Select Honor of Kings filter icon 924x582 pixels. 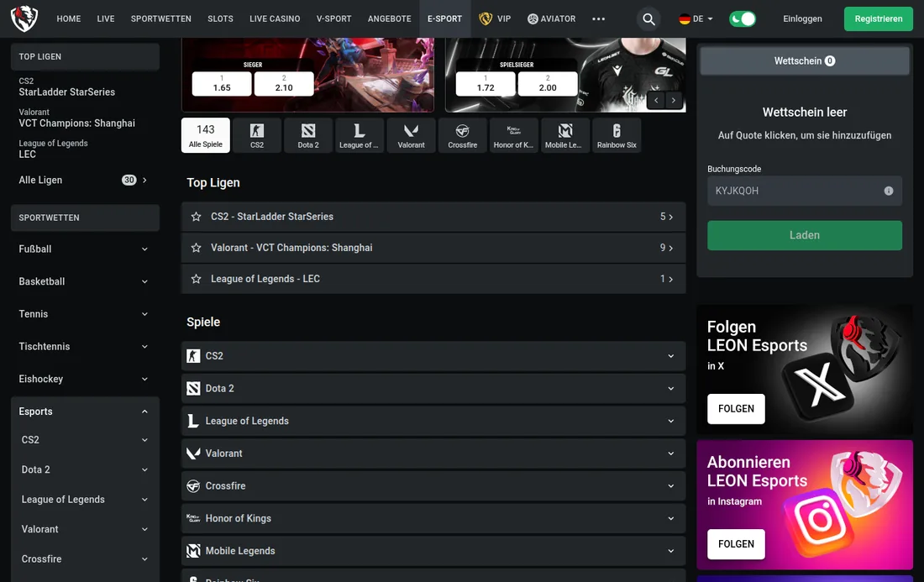[x=514, y=135]
